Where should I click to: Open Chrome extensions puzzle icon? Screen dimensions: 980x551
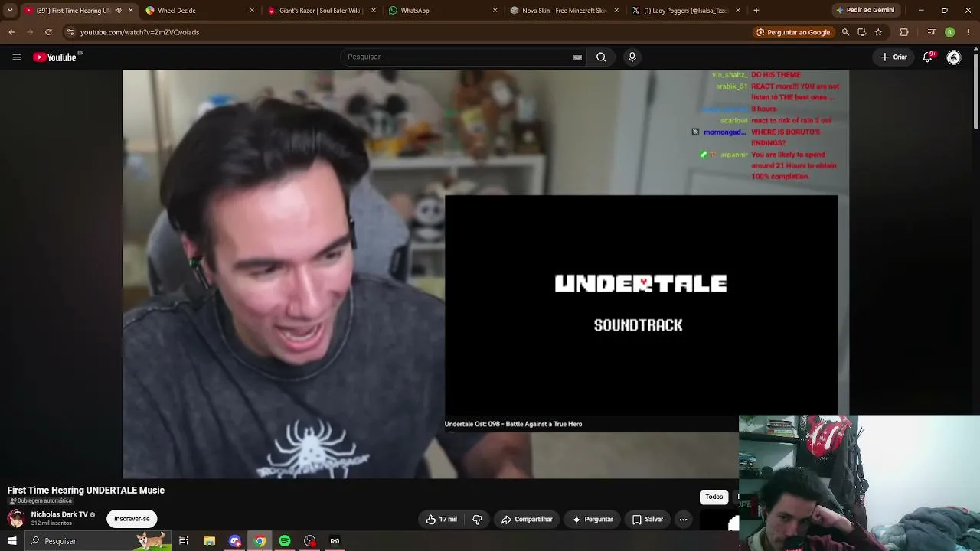coord(904,32)
